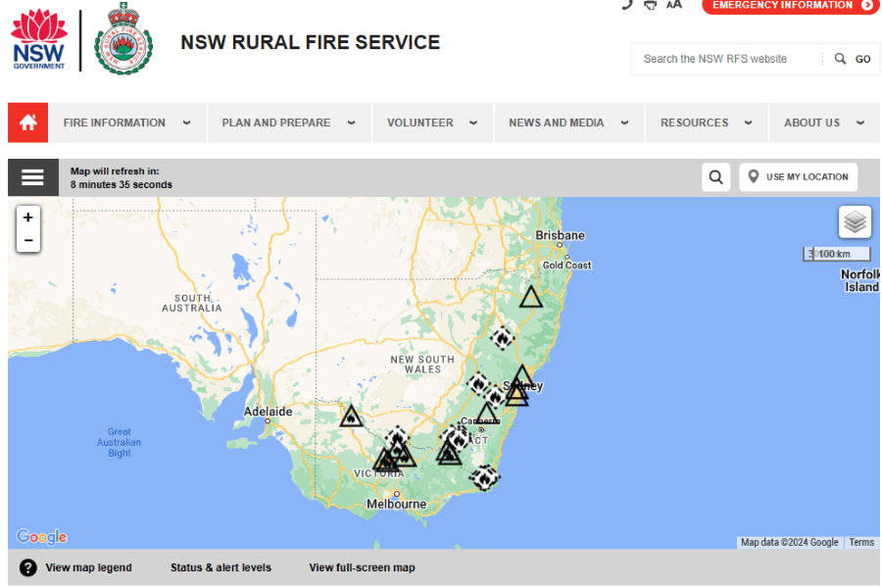The width and height of the screenshot is (882, 588).
Task: Expand the Resources menu
Action: 707,122
